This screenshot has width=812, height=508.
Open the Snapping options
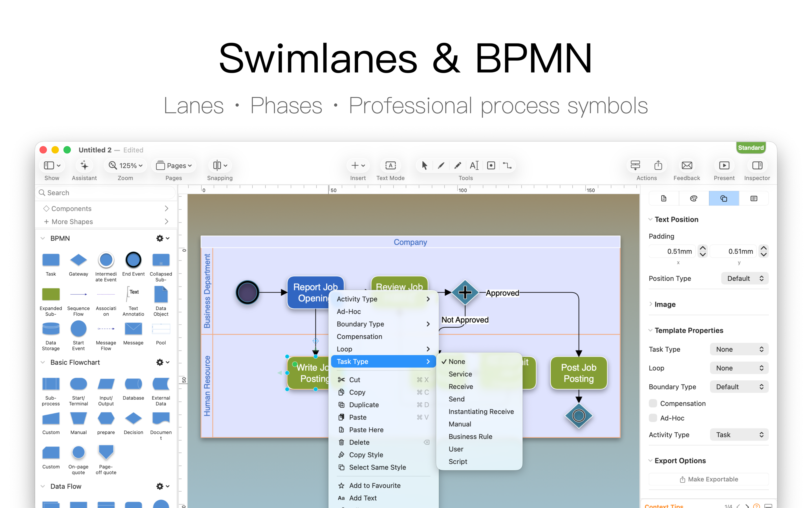[x=220, y=166]
